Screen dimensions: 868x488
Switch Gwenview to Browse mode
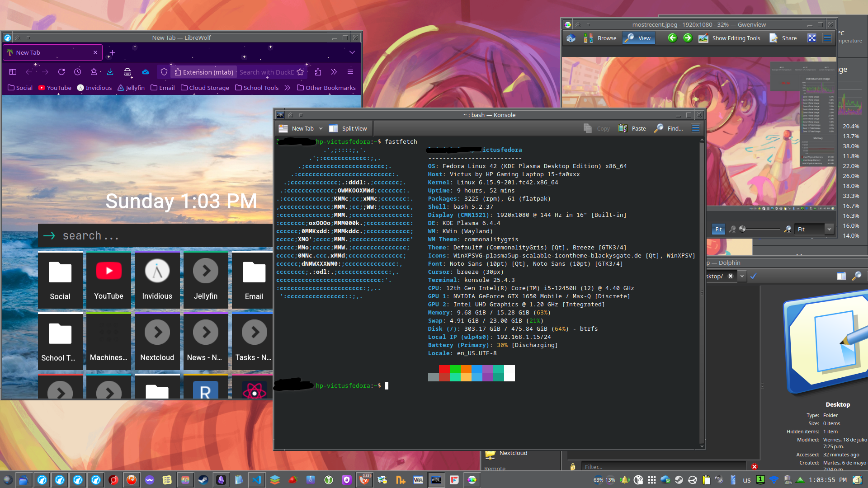[600, 38]
